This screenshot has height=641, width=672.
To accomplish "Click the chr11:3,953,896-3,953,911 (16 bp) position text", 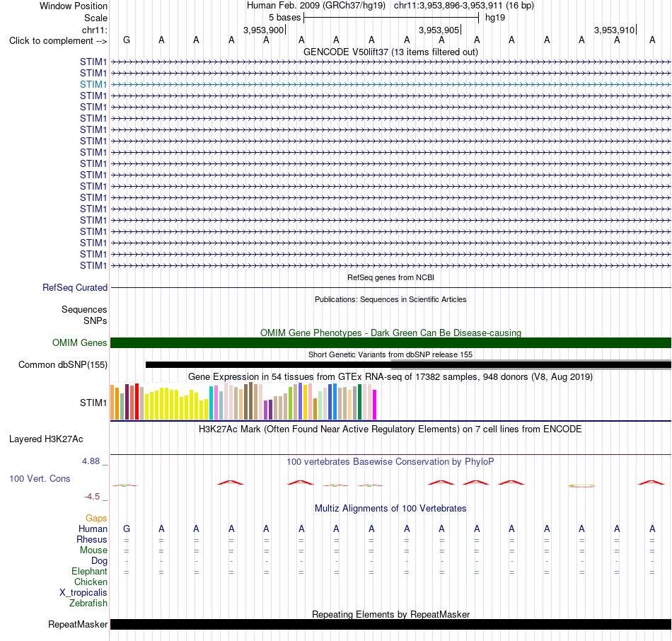I will [x=464, y=6].
